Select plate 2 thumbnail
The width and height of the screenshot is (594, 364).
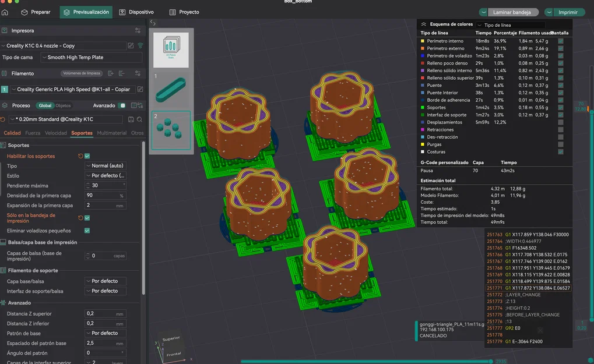click(x=171, y=130)
